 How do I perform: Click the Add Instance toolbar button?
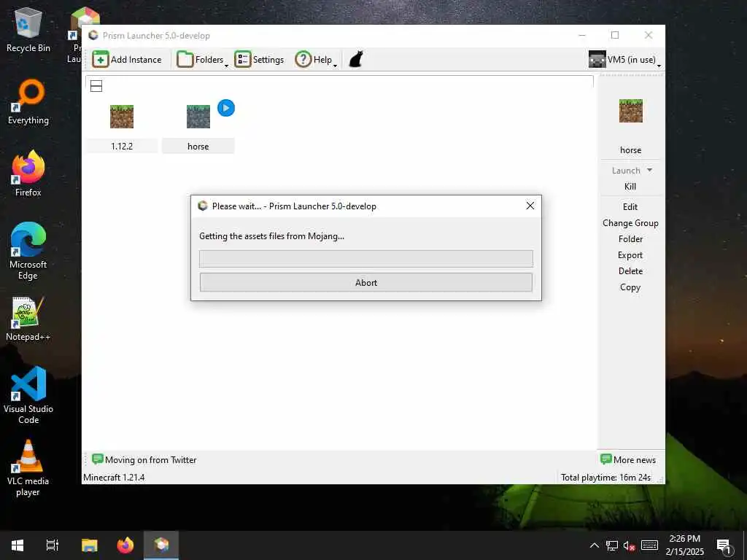tap(127, 60)
